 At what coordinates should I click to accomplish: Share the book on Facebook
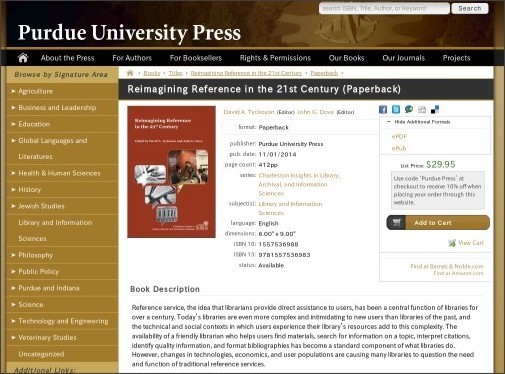point(383,109)
